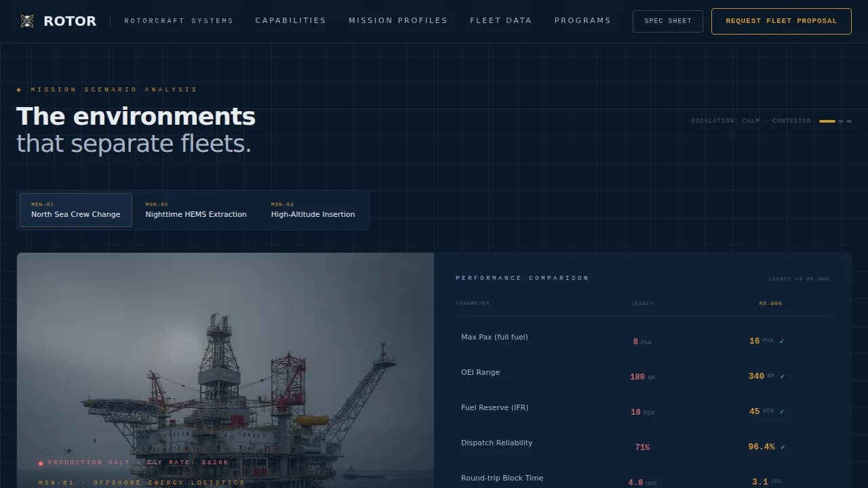Click the diamond icon beside Mission Scenario Analysis
This screenshot has width=868, height=488.
19,89
